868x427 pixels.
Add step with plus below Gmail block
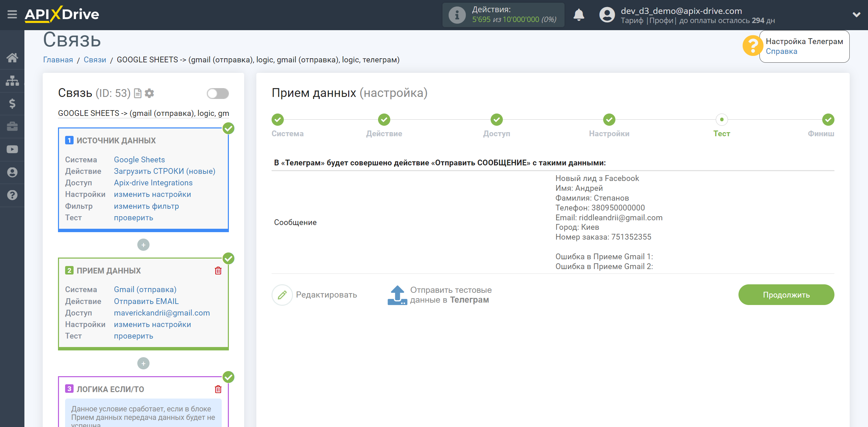click(143, 363)
